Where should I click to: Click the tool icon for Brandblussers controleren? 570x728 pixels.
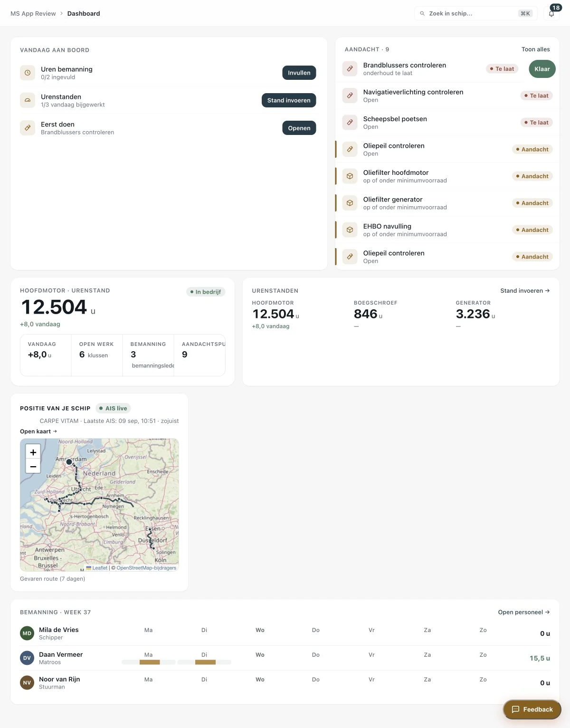(350, 69)
